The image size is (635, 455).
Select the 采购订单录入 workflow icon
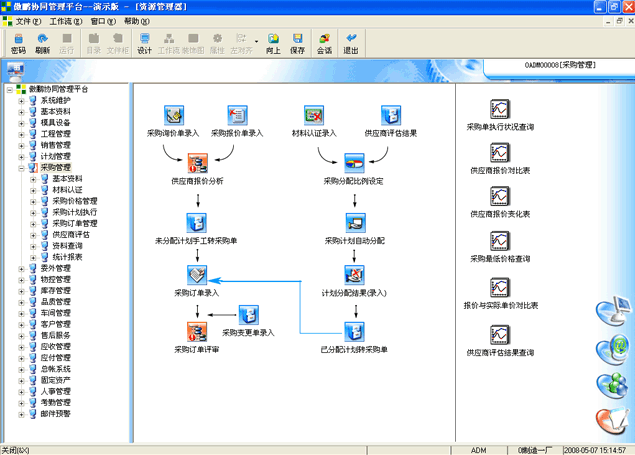pos(197,274)
